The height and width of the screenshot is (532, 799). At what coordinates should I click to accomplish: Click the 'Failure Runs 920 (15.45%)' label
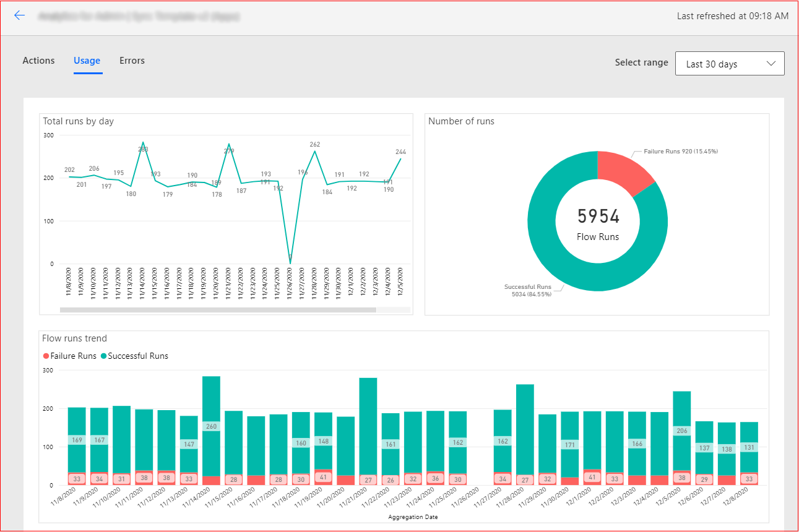pyautogui.click(x=681, y=151)
